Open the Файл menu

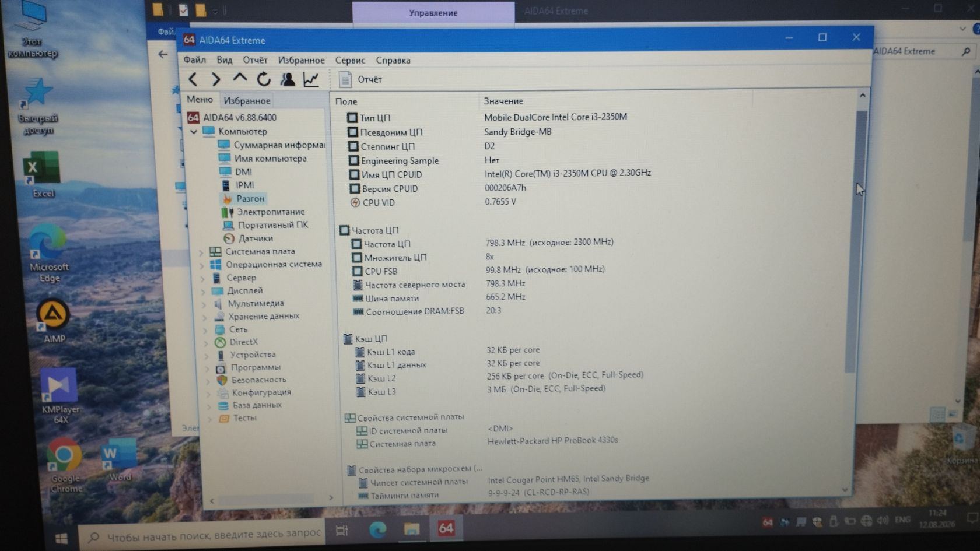point(195,59)
